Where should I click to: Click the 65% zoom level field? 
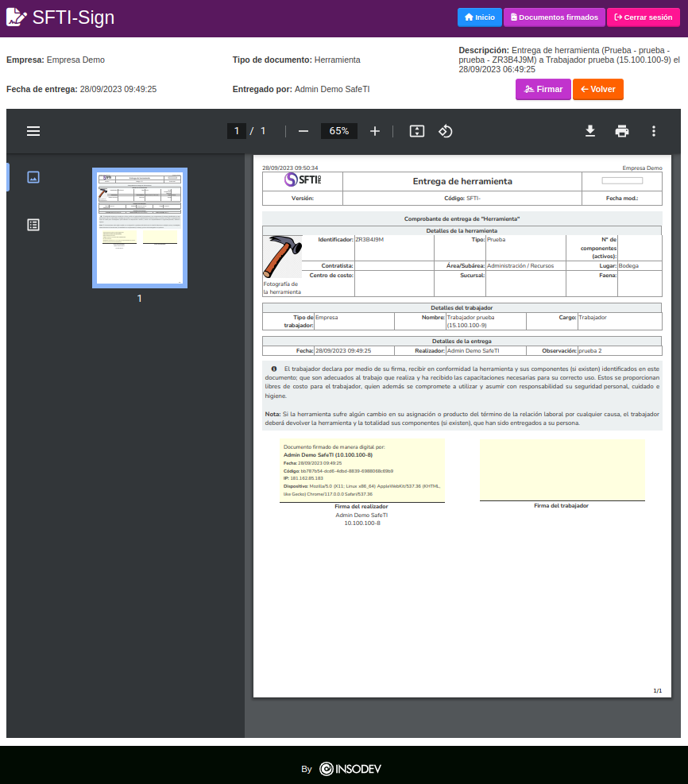pos(339,131)
